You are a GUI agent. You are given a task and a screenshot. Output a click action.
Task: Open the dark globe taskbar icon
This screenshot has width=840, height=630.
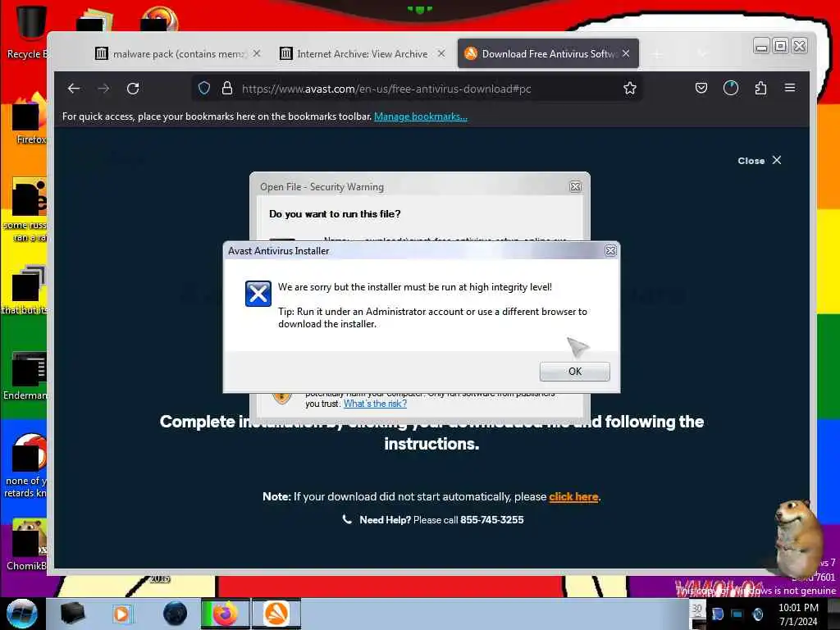(176, 614)
